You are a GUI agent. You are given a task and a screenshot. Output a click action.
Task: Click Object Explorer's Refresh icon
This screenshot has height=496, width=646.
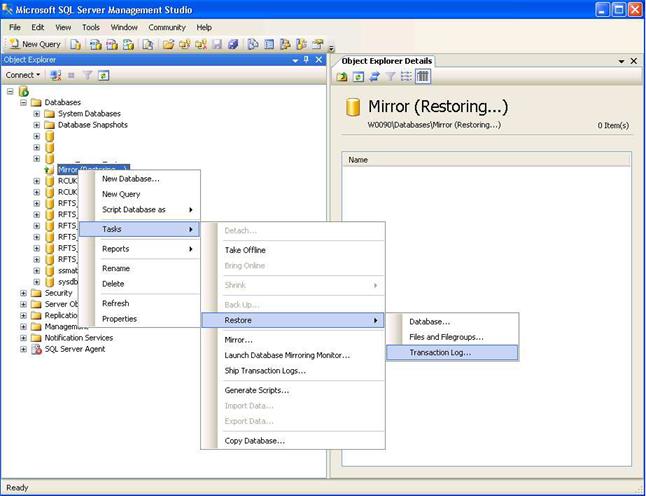[x=103, y=75]
